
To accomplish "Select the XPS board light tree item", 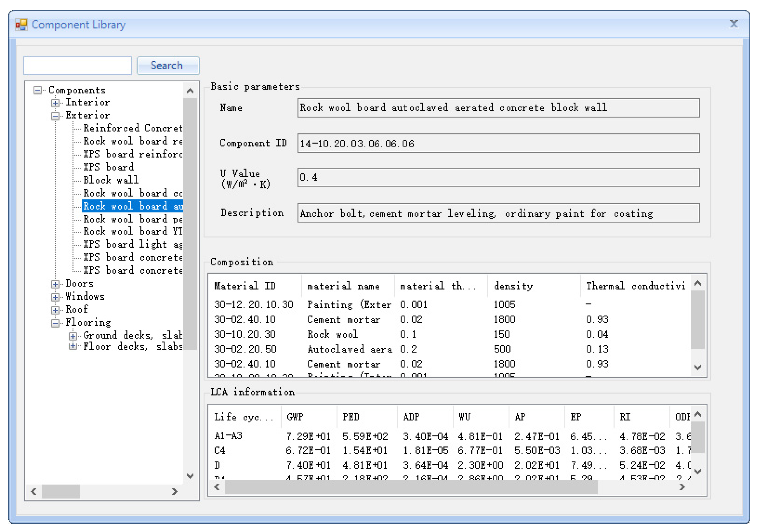I will click(x=132, y=244).
